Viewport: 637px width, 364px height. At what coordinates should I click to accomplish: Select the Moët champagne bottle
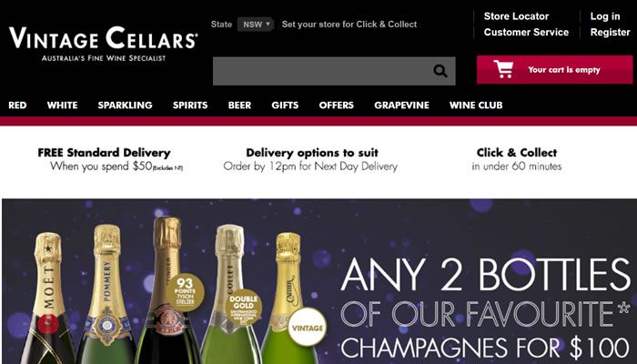[48, 298]
